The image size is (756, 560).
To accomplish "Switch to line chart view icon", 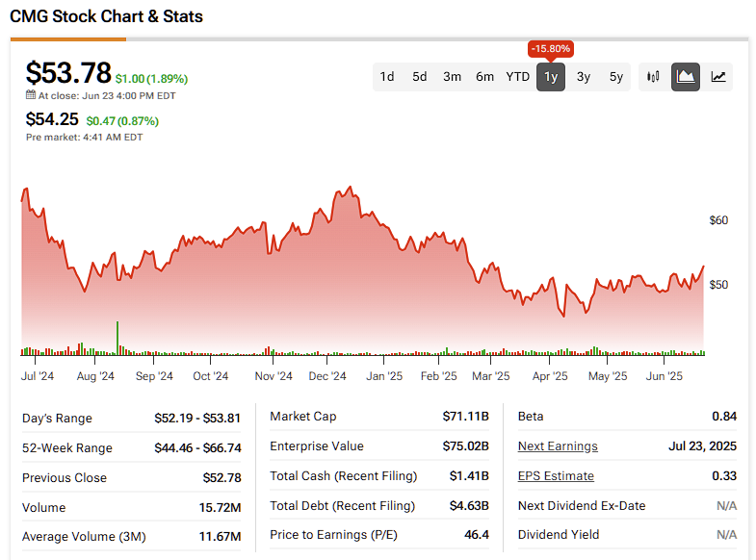I will tap(718, 77).
